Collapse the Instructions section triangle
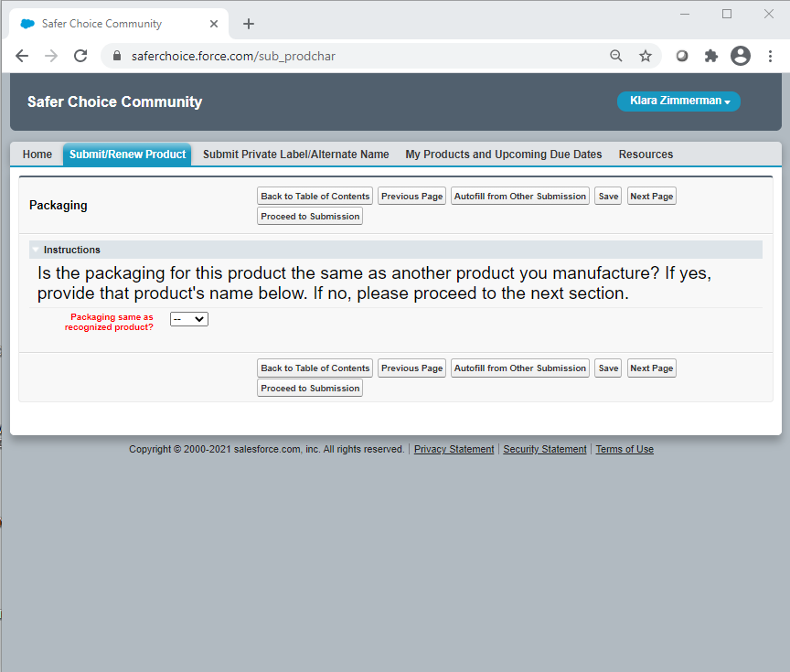790x672 pixels. point(36,250)
